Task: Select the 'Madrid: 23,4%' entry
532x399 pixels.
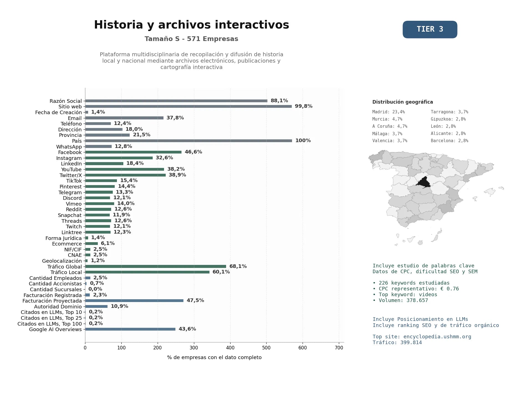Action: [x=388, y=112]
